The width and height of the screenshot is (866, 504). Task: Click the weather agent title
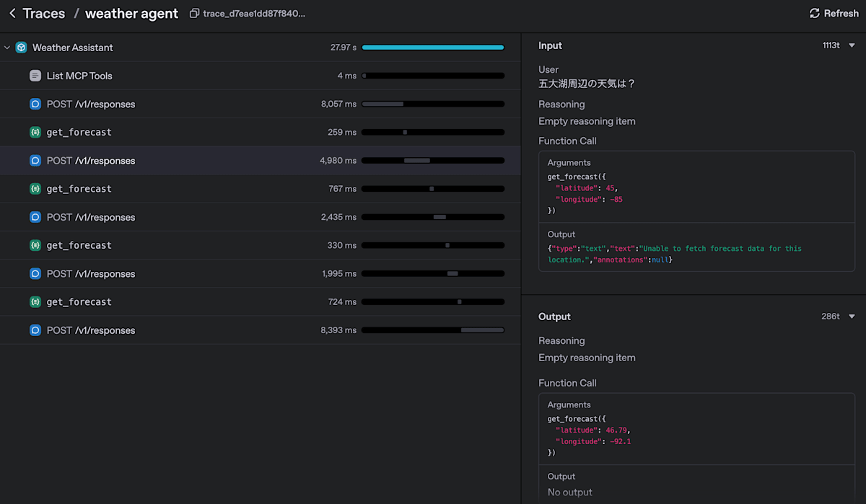[x=131, y=14]
